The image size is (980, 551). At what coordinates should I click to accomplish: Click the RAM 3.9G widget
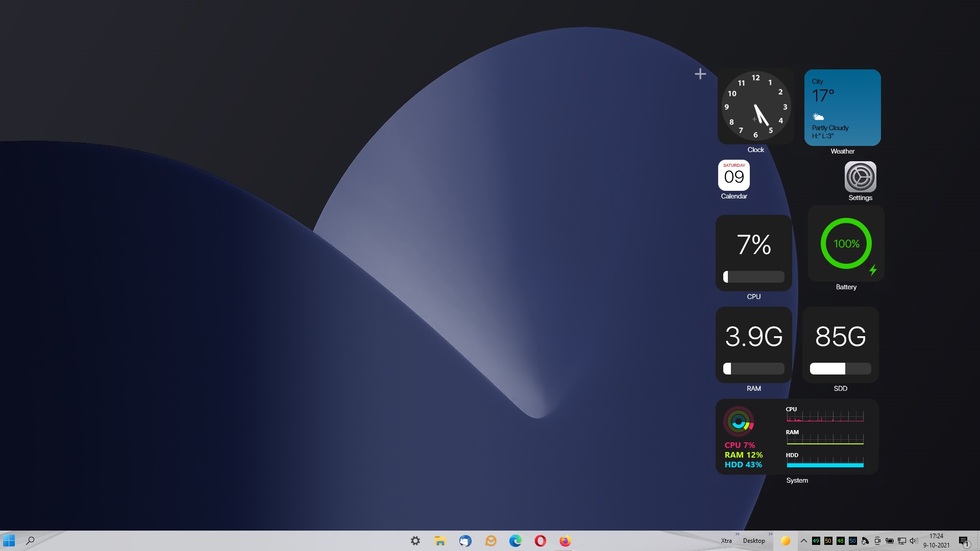(754, 345)
